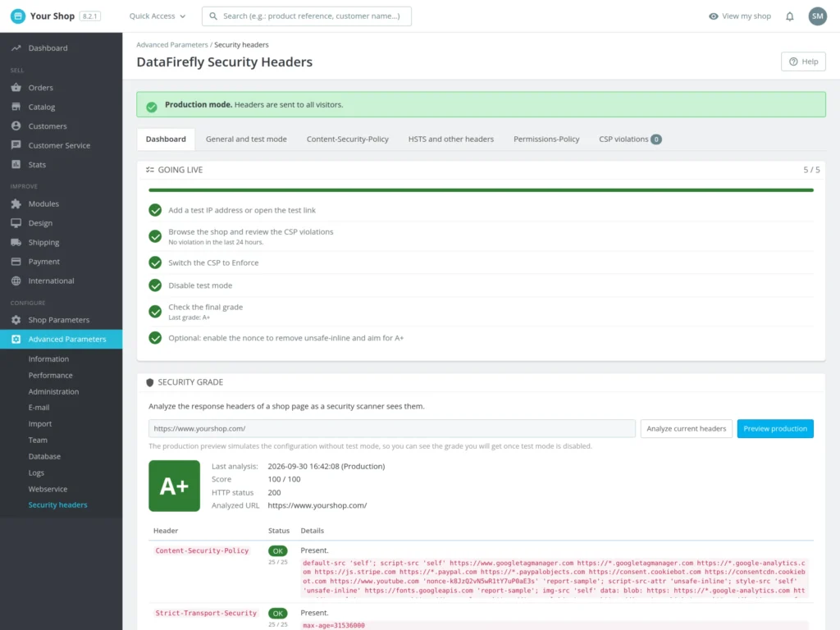Image resolution: width=840 pixels, height=630 pixels.
Task: Click the Orders basket icon
Action: 16,87
